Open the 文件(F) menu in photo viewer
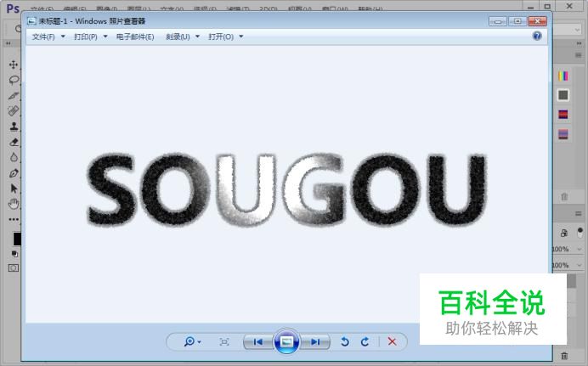Image resolution: width=588 pixels, height=366 pixels. tap(43, 37)
